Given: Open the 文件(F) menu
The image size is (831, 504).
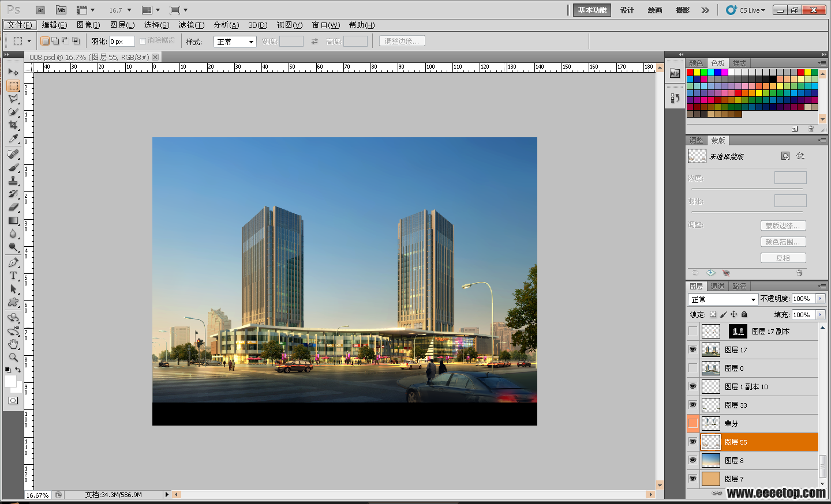Looking at the screenshot, I should click(20, 25).
